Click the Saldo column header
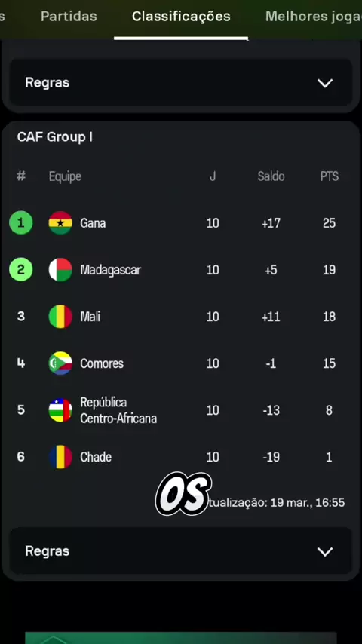Screen dimensions: 362x644 point(271,176)
